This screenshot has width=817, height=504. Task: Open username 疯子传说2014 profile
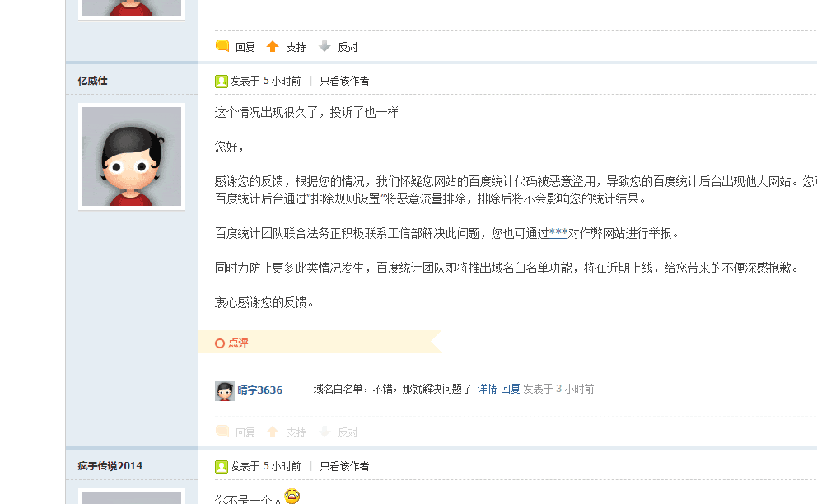(x=110, y=466)
